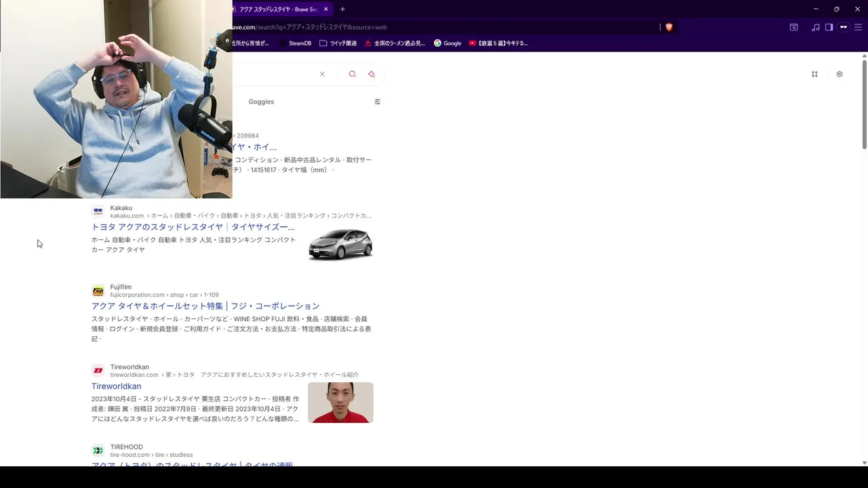This screenshot has height=488, width=868.
Task: Click the fujicorporation.com breadcrumb path
Action: (165, 295)
